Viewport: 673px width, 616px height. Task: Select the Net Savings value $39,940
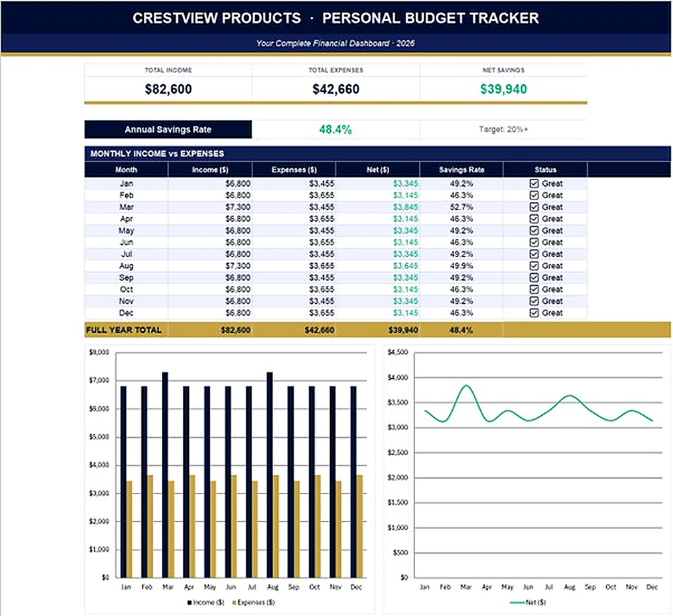coord(504,89)
